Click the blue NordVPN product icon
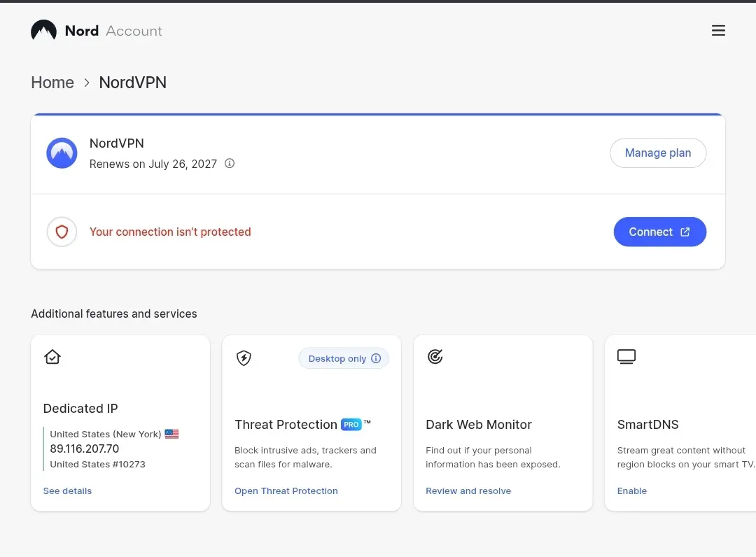 (62, 153)
